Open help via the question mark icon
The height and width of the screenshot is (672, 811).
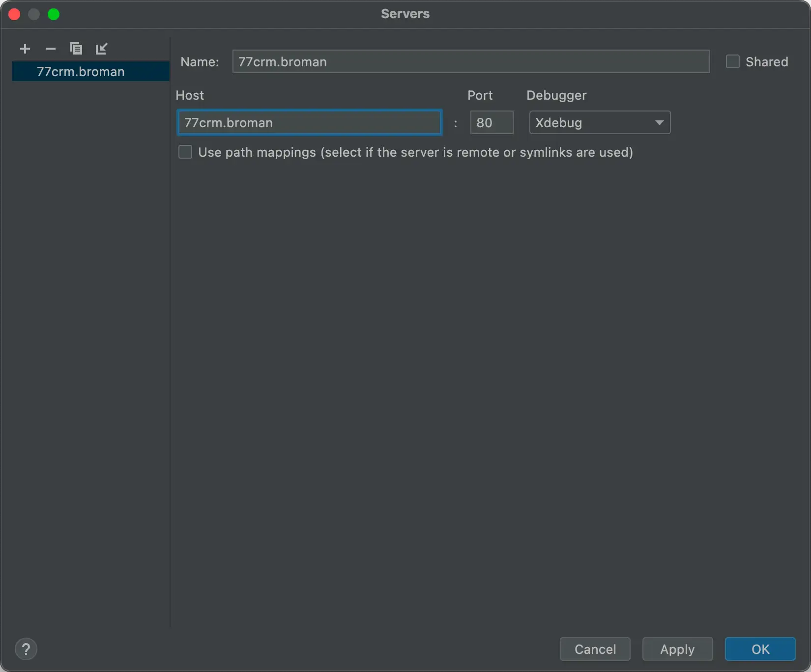(27, 649)
